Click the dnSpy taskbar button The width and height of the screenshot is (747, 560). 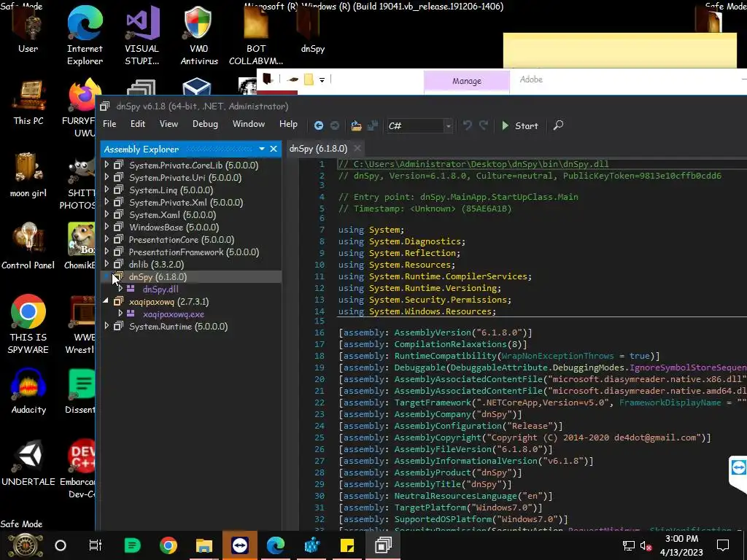383,545
